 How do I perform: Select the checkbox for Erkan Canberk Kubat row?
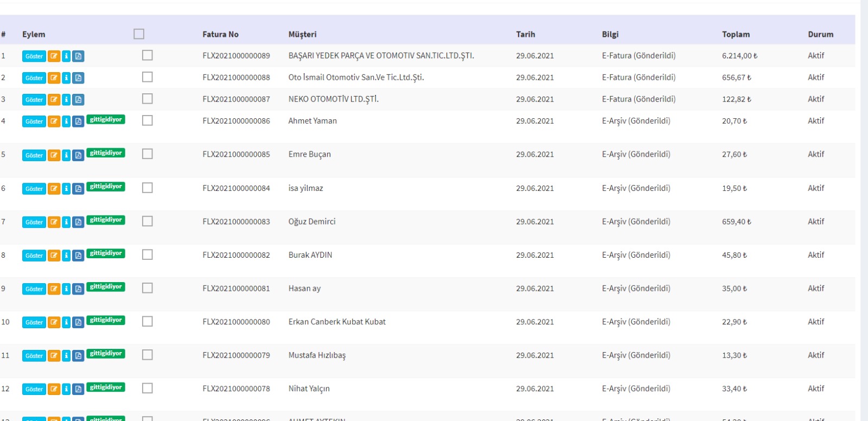(x=147, y=322)
